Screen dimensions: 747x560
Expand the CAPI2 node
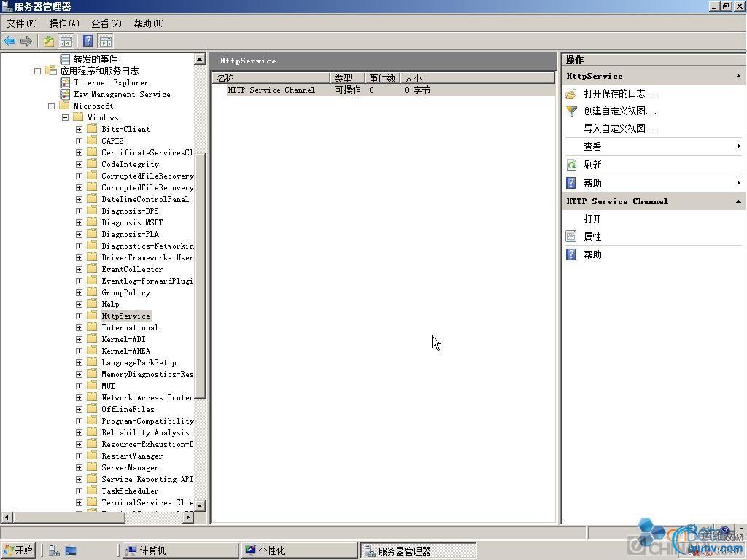(x=79, y=141)
